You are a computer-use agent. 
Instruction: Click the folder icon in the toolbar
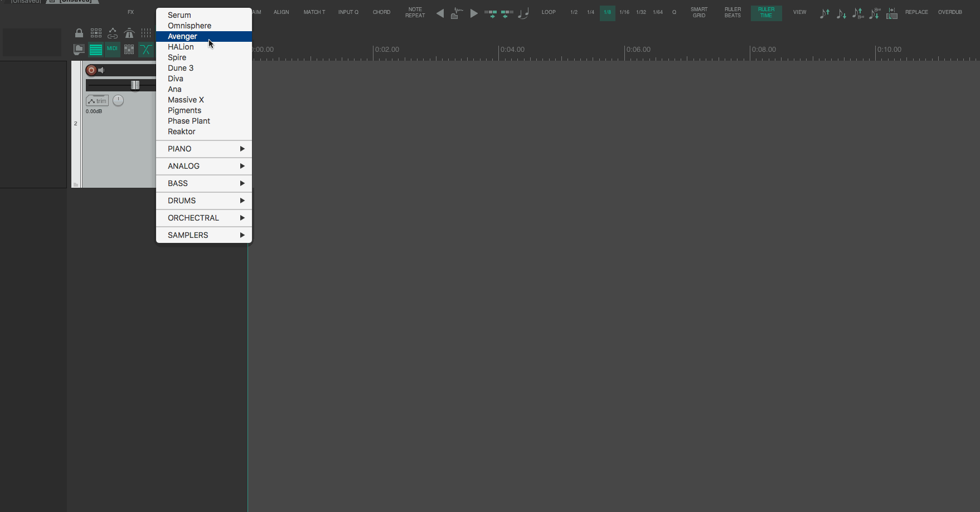click(79, 50)
